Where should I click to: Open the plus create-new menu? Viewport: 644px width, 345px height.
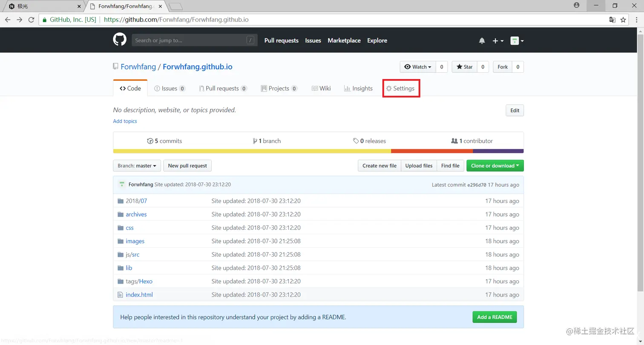point(498,41)
